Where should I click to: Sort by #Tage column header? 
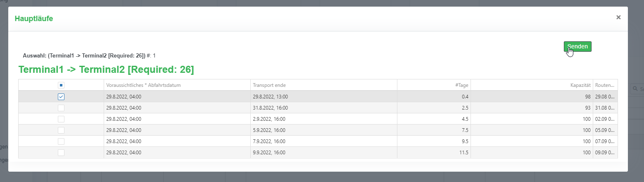[x=461, y=85]
